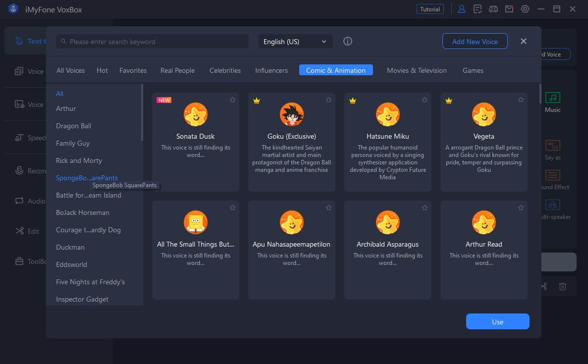Click the info icon beside the language selector
588x364 pixels.
[x=348, y=41]
